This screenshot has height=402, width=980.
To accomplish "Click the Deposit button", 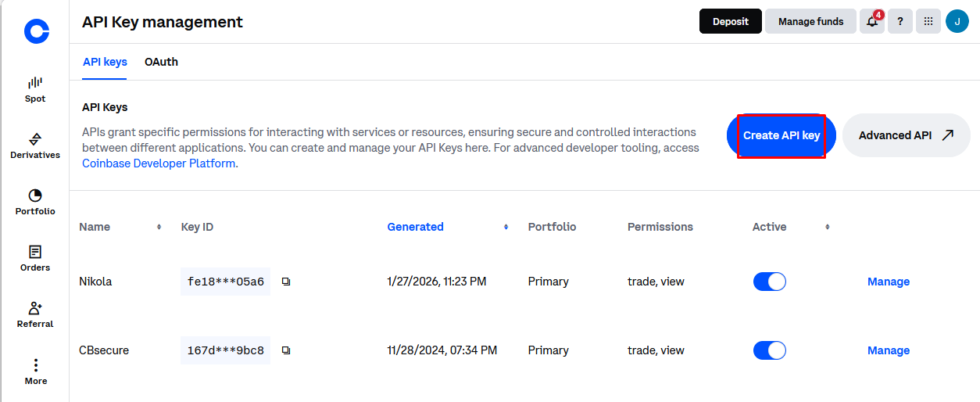I will tap(731, 21).
